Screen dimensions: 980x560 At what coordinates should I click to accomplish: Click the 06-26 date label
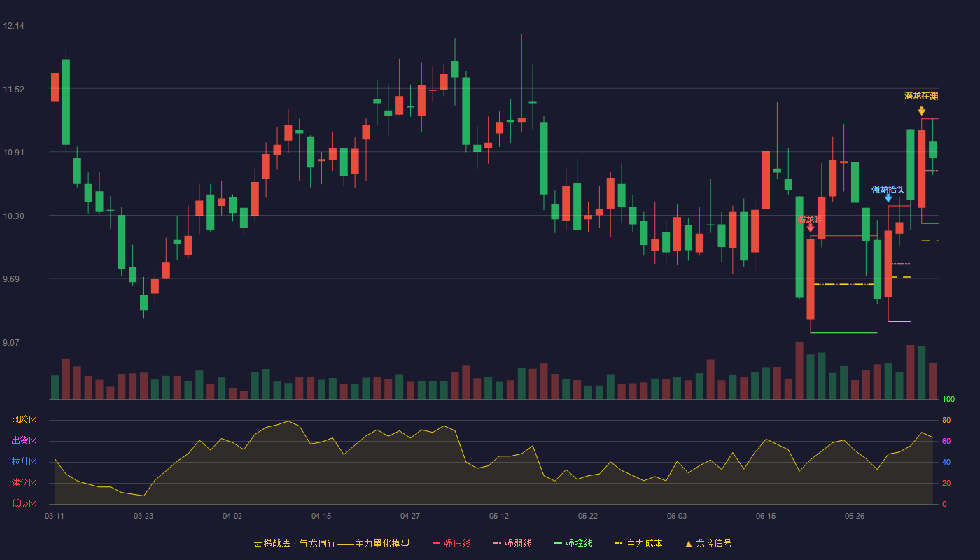click(855, 516)
